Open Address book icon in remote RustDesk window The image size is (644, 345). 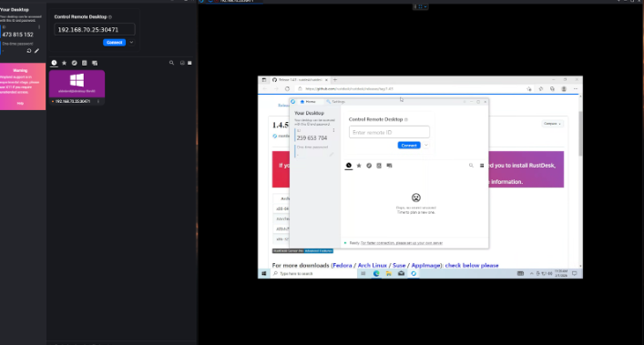379,166
